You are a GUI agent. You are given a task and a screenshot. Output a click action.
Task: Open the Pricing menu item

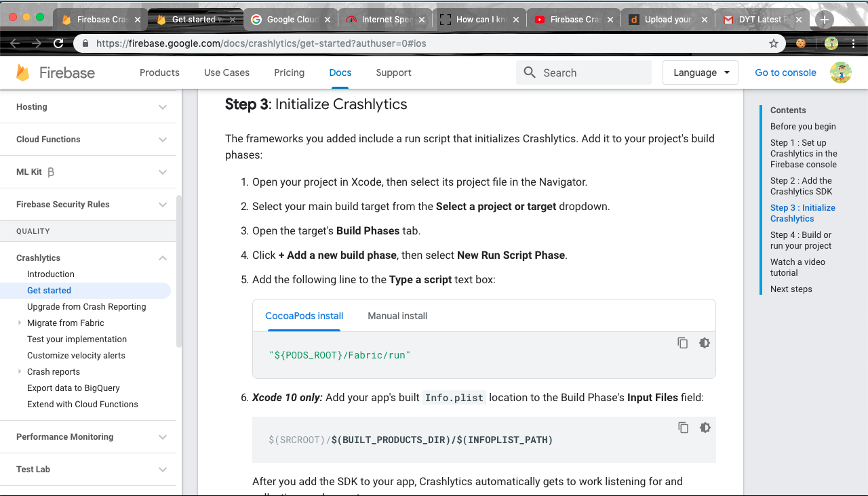289,73
